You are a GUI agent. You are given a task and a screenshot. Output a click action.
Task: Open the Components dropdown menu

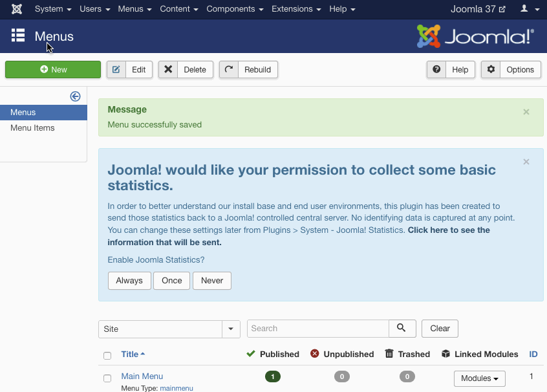coord(235,8)
